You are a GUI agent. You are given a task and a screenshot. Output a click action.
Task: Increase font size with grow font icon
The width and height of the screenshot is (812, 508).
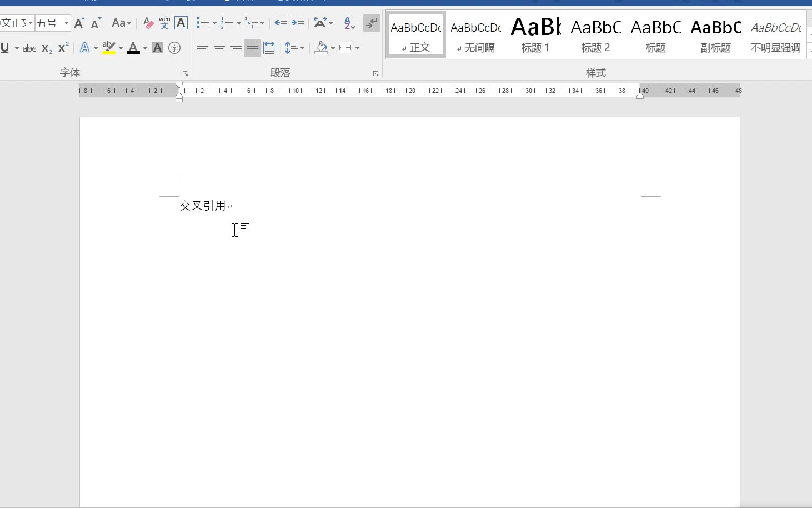79,23
